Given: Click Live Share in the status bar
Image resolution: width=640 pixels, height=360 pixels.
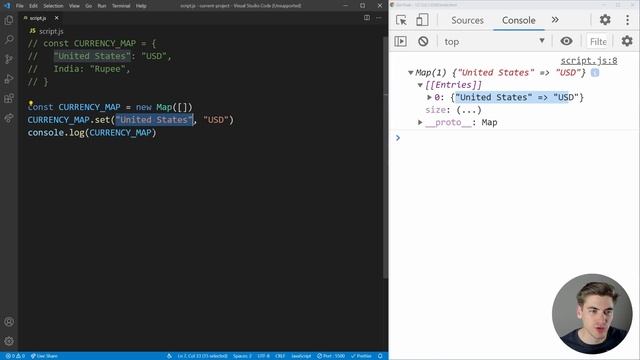Looking at the screenshot, I should (44, 356).
